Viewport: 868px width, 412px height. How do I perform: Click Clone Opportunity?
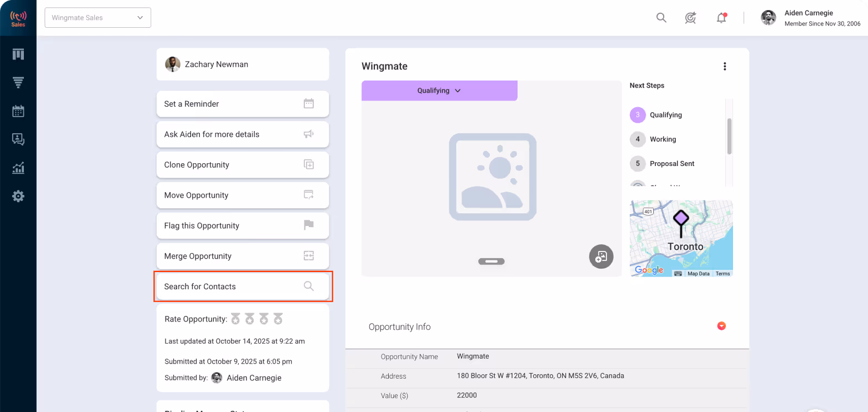pos(243,165)
